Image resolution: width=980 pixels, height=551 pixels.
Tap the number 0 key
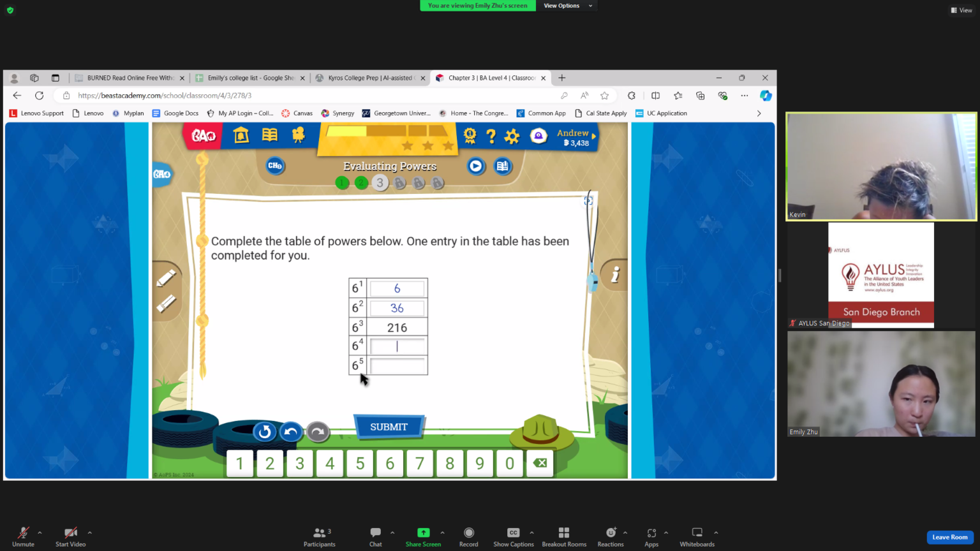point(510,463)
